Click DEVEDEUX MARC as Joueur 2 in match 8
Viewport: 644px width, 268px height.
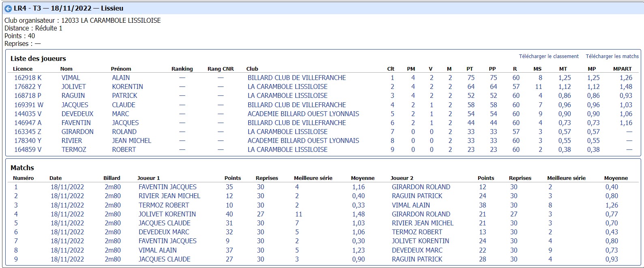tap(417, 250)
